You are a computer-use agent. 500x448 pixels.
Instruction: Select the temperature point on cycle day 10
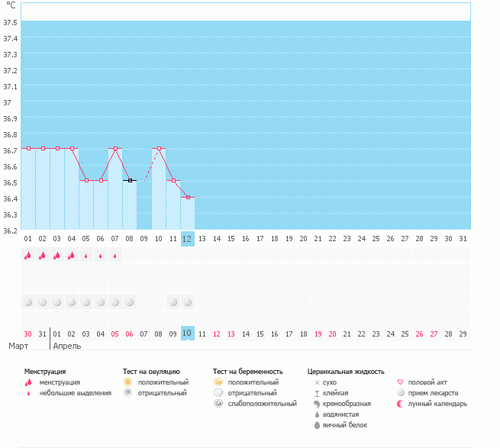tap(159, 149)
